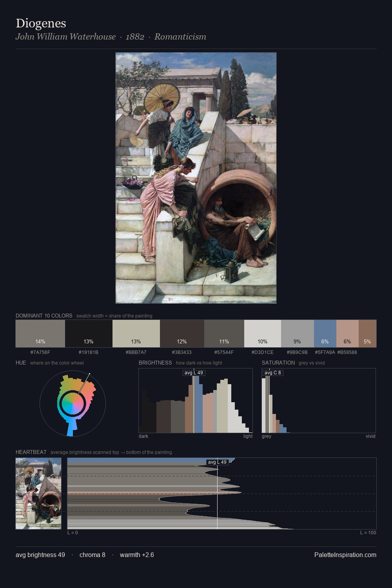Click the artist name 'John William Waterhouse'

[x=65, y=36]
